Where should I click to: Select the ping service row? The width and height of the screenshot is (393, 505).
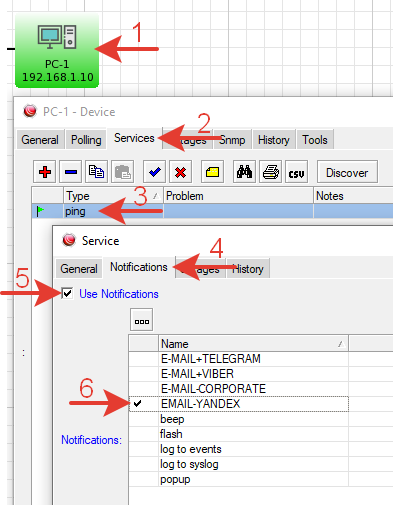pyautogui.click(x=212, y=211)
